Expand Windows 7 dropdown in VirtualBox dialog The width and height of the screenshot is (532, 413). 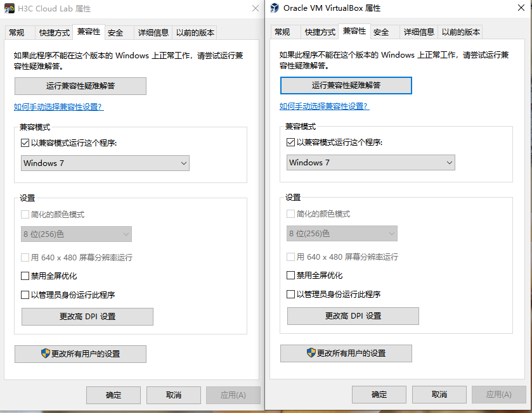[x=371, y=163]
